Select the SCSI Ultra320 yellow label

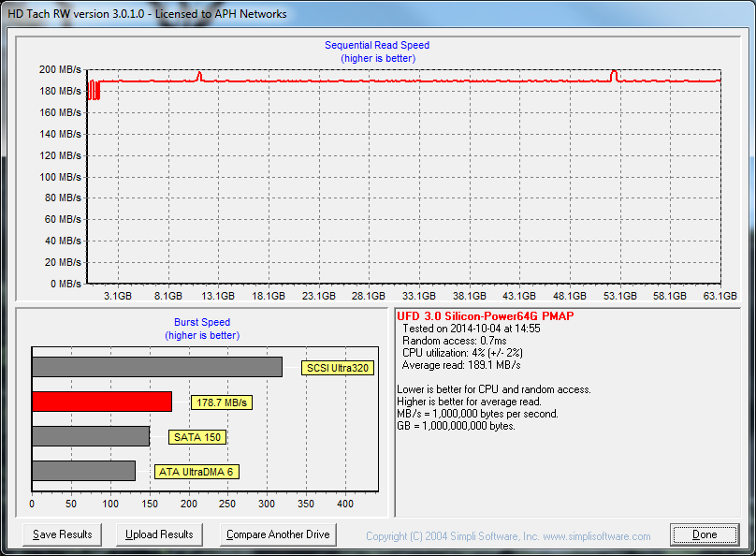[x=338, y=368]
